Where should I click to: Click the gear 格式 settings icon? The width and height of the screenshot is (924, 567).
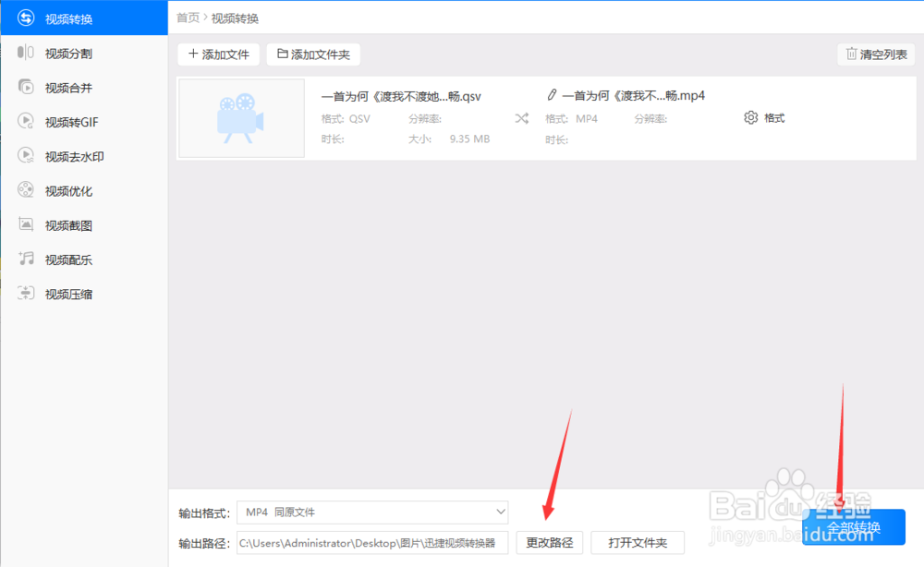(x=750, y=117)
